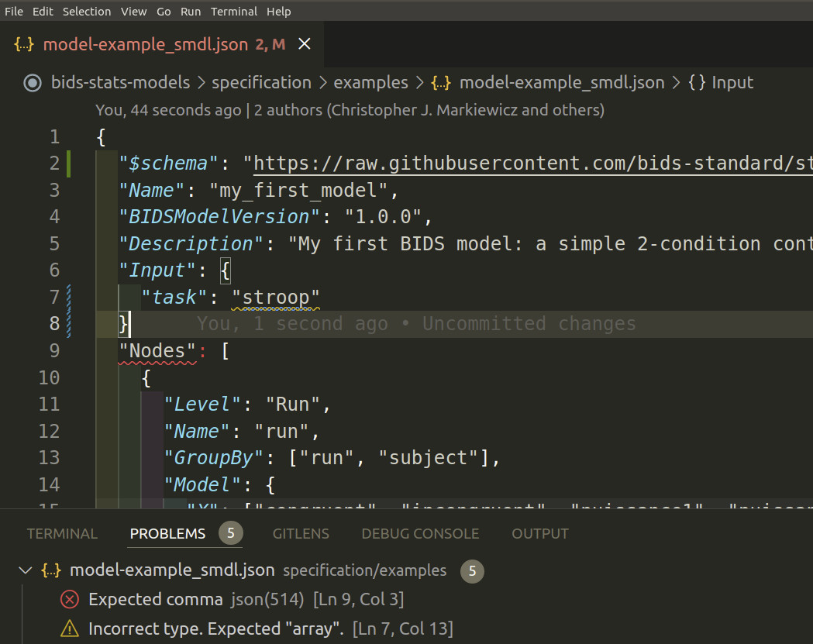
Task: Switch to the TERMINAL panel tab
Action: tap(62, 533)
